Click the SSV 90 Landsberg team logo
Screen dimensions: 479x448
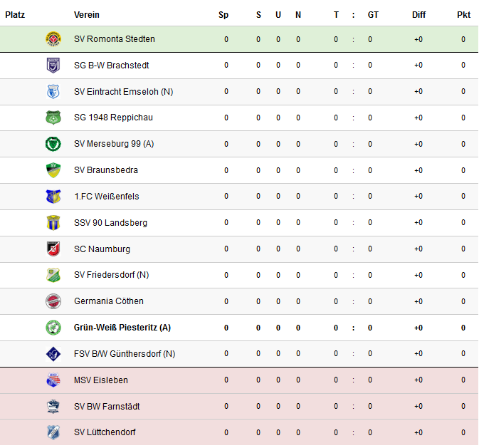point(53,222)
